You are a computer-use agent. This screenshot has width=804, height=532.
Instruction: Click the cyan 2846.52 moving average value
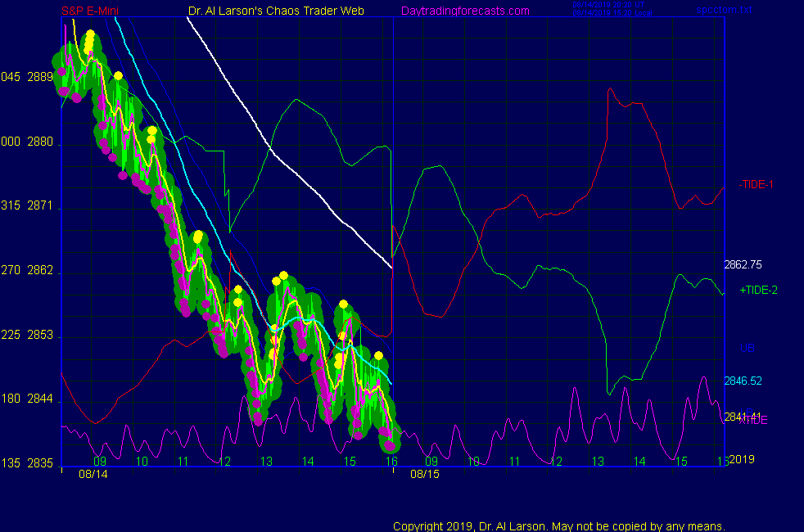click(743, 381)
